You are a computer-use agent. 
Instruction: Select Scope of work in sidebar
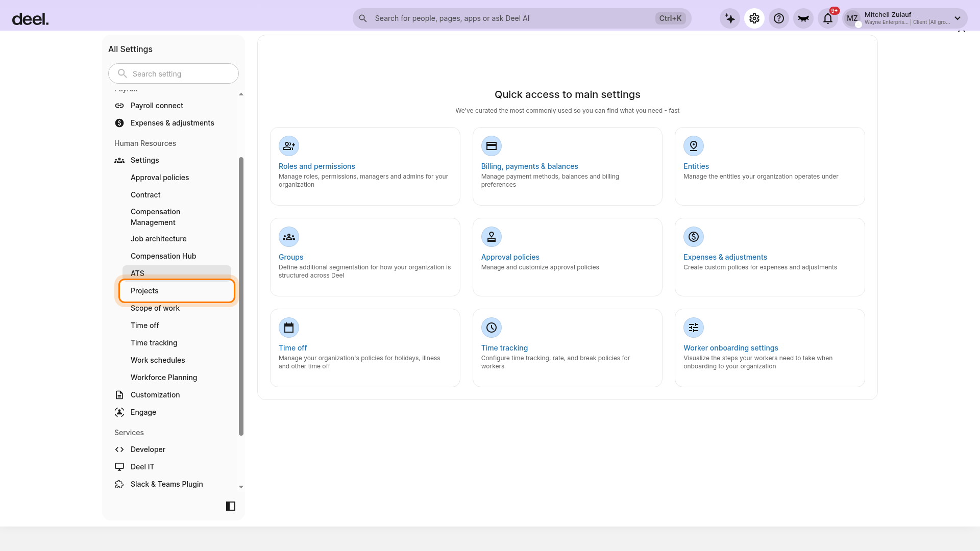155,308
